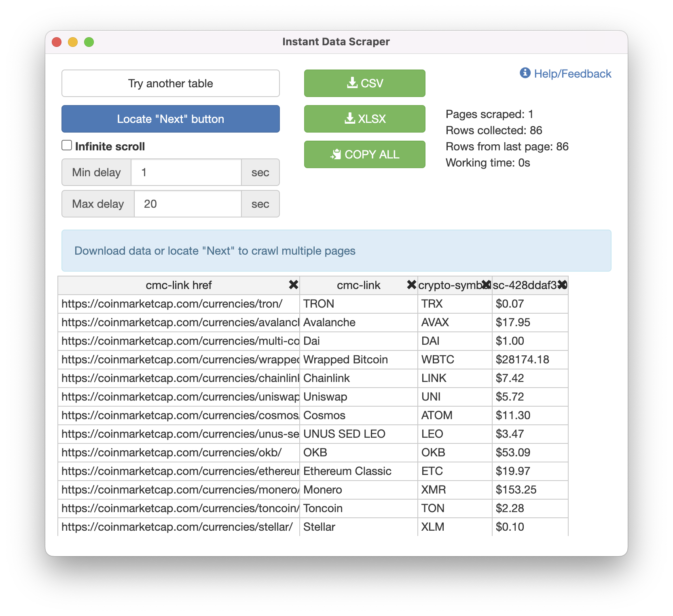The width and height of the screenshot is (673, 616).
Task: Remove the cmc-link column
Action: [x=411, y=285]
